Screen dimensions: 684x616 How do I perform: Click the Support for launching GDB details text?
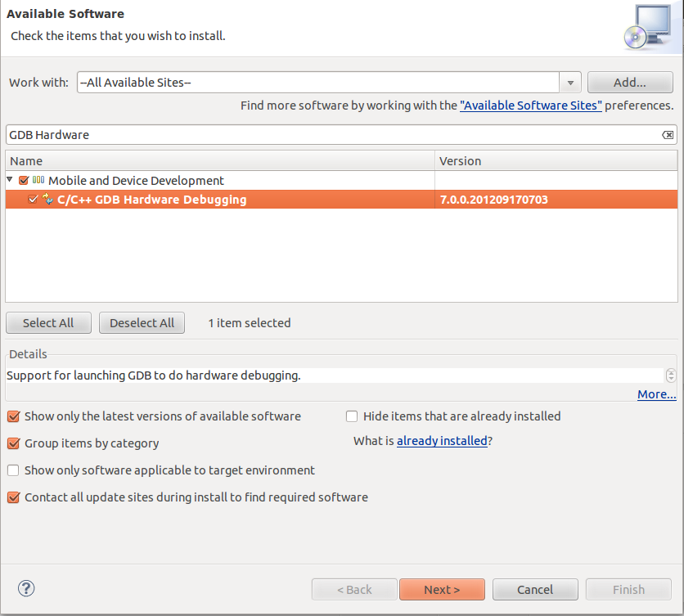pos(154,375)
